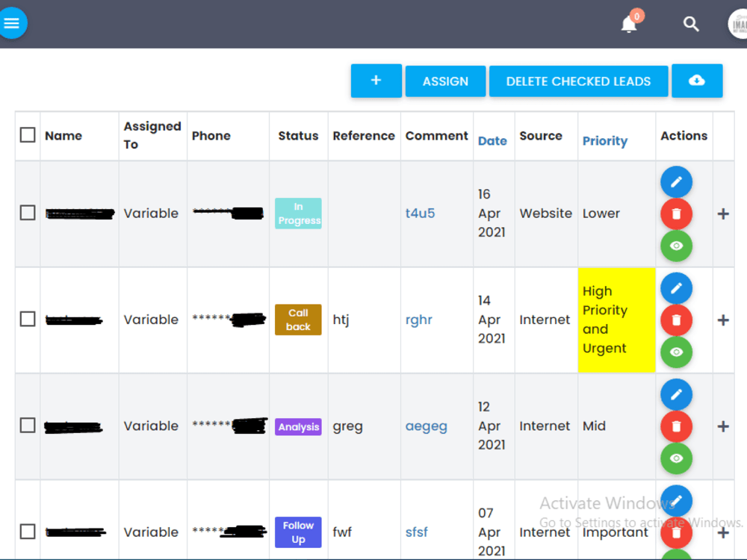This screenshot has height=560, width=747.
Task: Expand extra details for the 14 Apr lead
Action: pos(723,320)
